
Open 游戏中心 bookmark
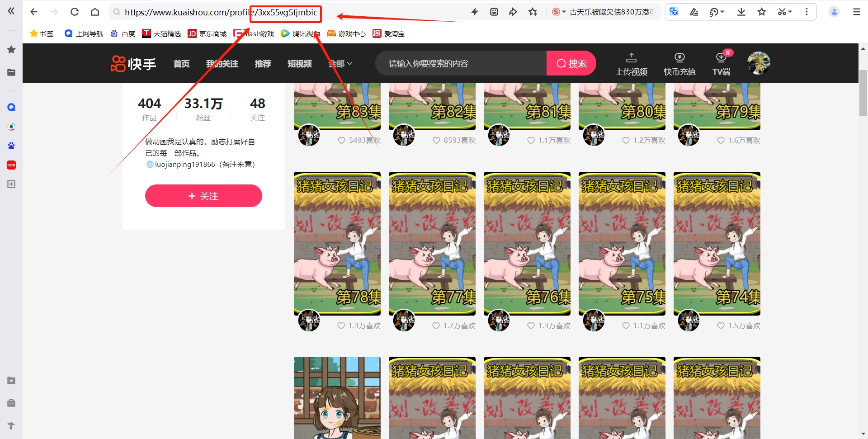[346, 33]
